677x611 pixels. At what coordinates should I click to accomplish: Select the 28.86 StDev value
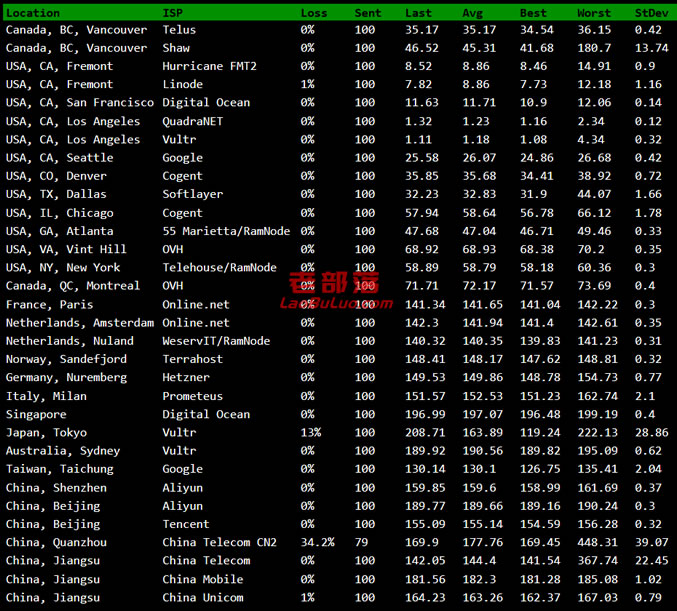point(652,432)
